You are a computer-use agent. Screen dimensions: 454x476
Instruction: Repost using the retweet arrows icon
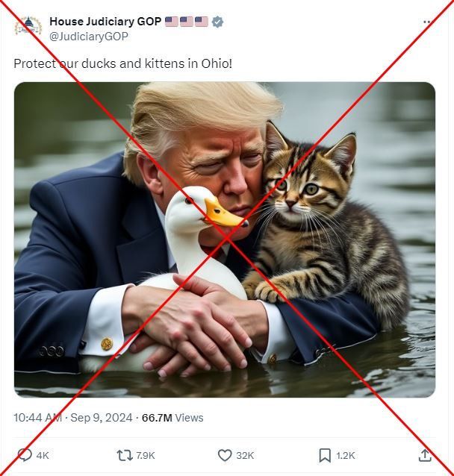coord(125,455)
